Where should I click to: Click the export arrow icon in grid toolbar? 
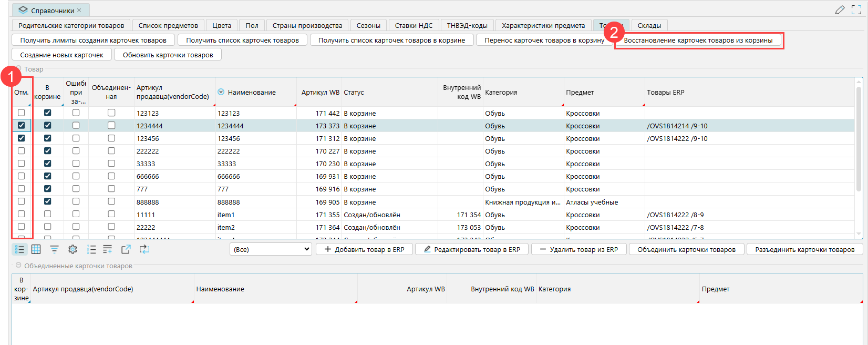click(x=126, y=249)
